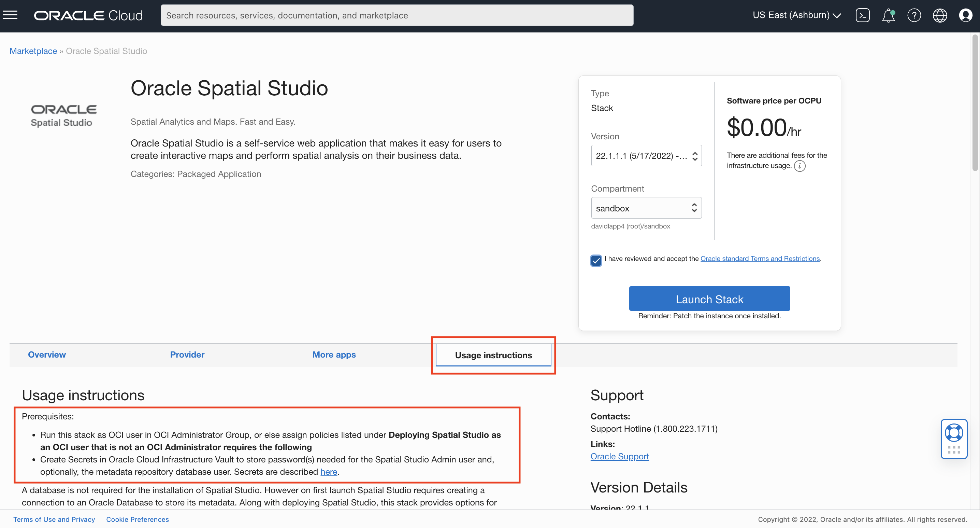Open the Compartment sandbox dropdown
This screenshot has height=528, width=980.
point(646,208)
